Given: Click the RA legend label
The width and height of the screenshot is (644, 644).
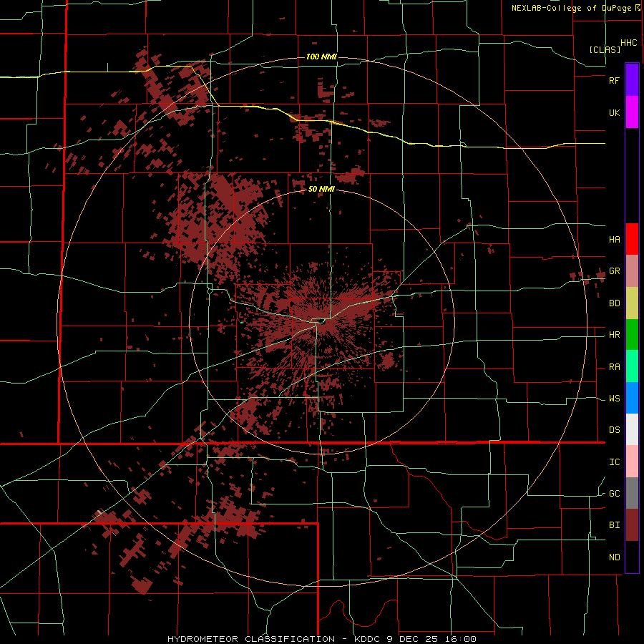Looking at the screenshot, I should coord(615,367).
